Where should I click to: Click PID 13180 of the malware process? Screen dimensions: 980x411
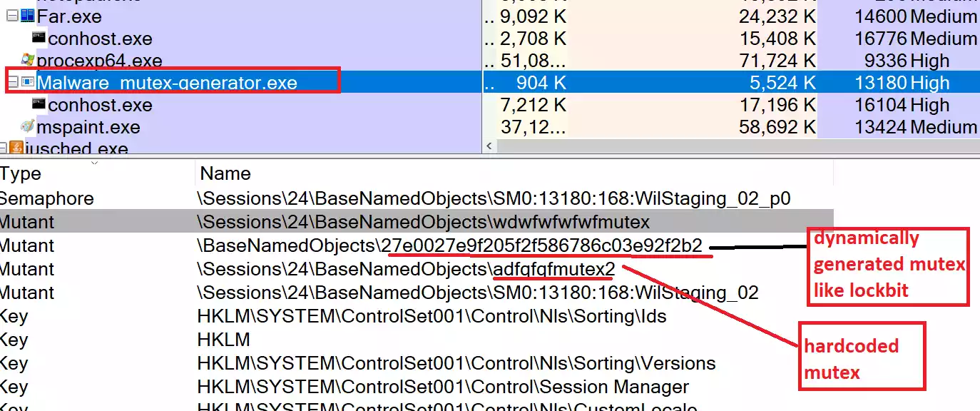[881, 82]
